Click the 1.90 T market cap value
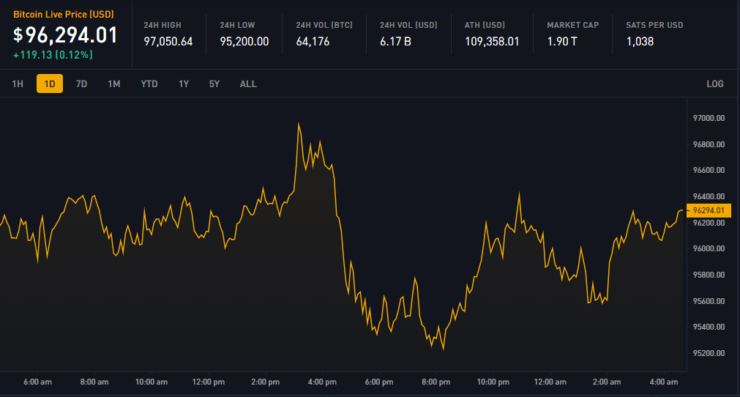 tap(562, 42)
